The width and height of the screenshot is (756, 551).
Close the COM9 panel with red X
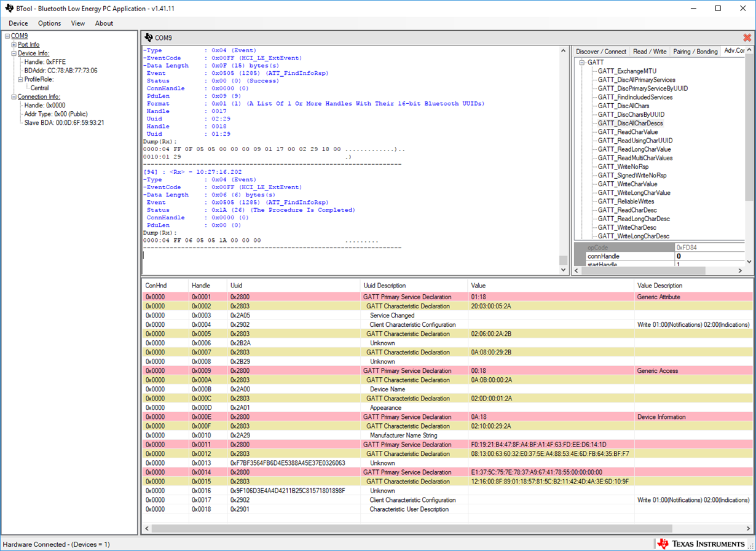pyautogui.click(x=747, y=38)
